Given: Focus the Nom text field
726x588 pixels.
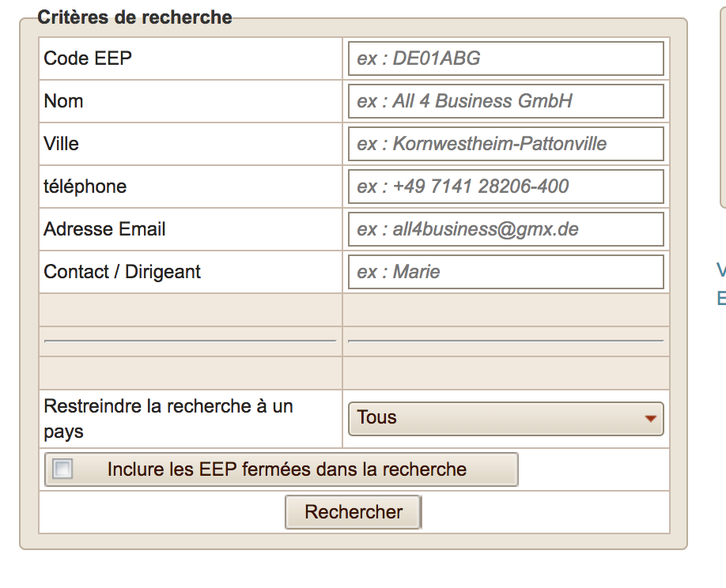Looking at the screenshot, I should (505, 101).
